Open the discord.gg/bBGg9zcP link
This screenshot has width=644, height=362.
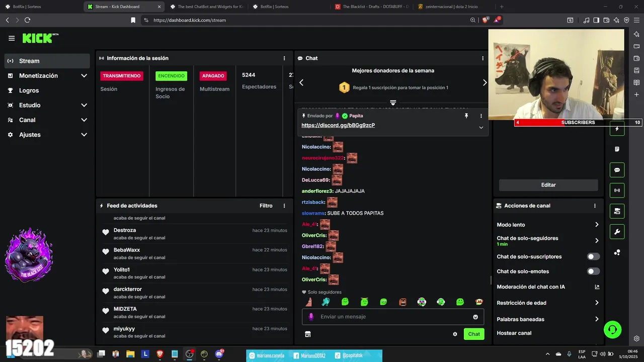pyautogui.click(x=338, y=125)
